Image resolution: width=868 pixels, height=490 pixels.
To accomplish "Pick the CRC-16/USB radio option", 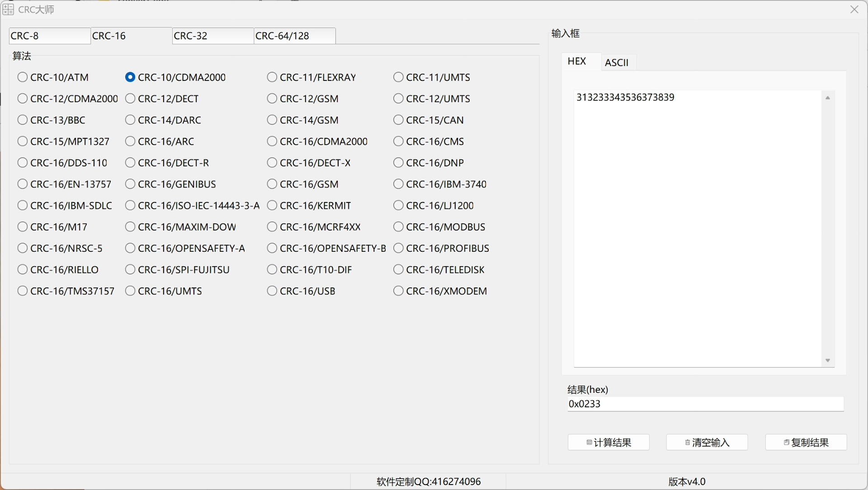I will [272, 291].
